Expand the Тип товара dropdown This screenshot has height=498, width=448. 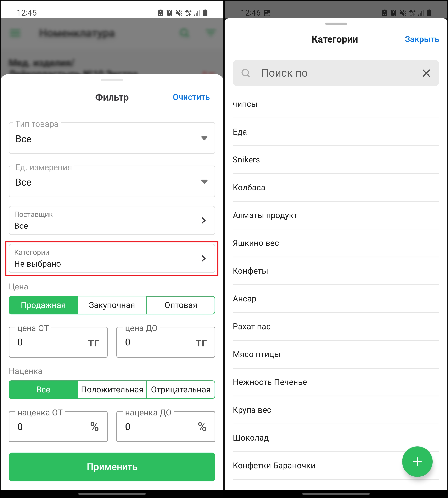click(112, 138)
